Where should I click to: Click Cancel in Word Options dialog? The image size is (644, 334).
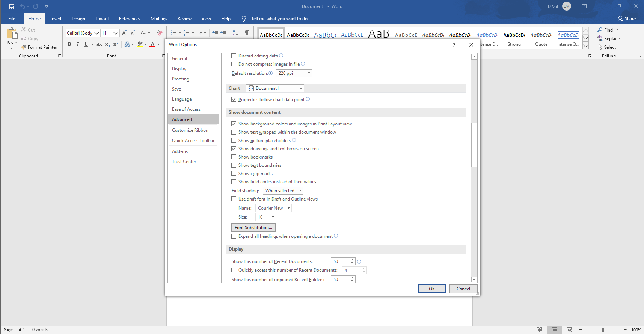[463, 289]
